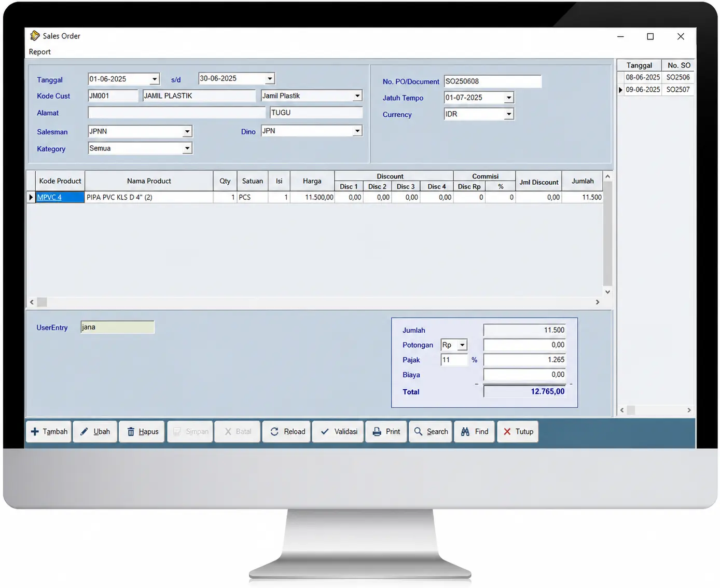Minimize the Sales Order window
Image resolution: width=720 pixels, height=588 pixels.
coord(620,36)
